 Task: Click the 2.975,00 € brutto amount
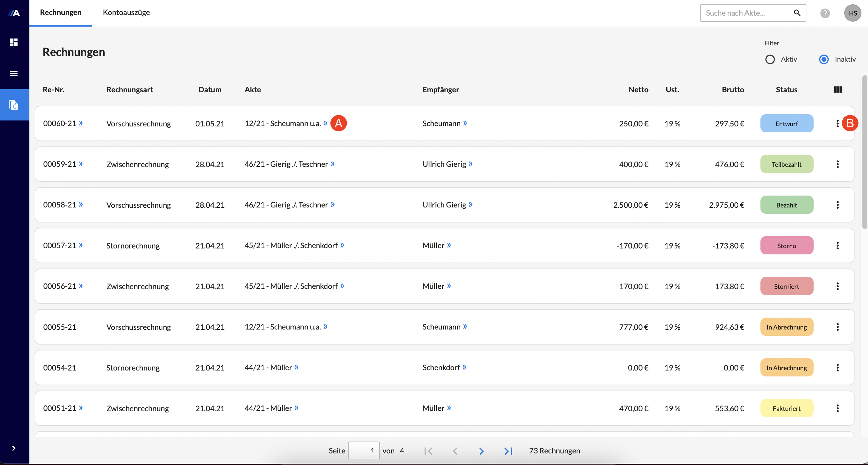[726, 205]
